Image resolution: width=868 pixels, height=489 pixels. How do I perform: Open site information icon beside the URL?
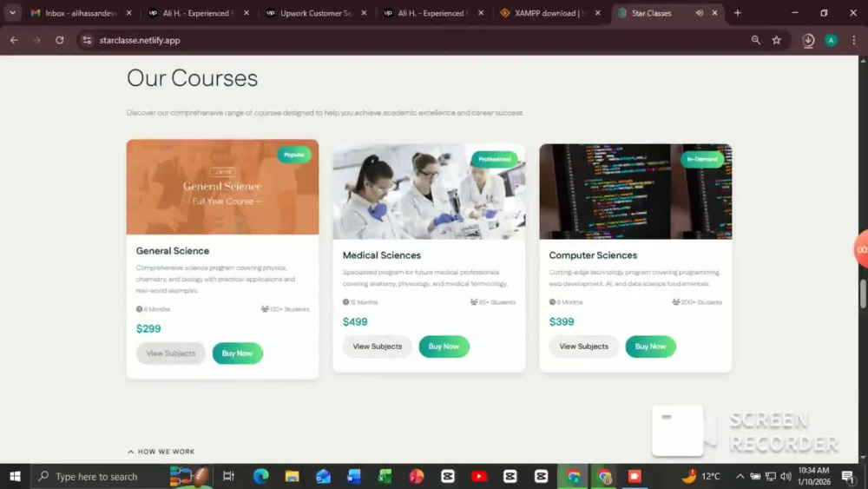(x=87, y=40)
